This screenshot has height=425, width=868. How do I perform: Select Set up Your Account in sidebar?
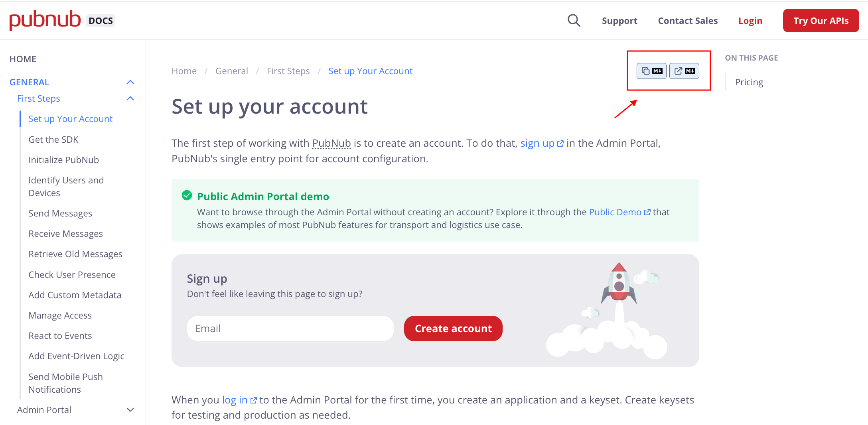(70, 118)
